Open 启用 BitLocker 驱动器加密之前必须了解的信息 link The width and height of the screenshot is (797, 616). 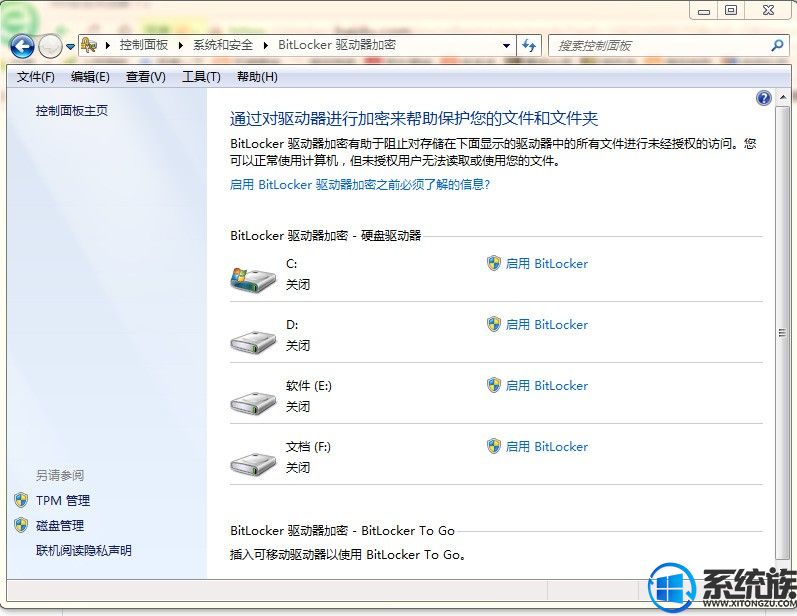[360, 184]
